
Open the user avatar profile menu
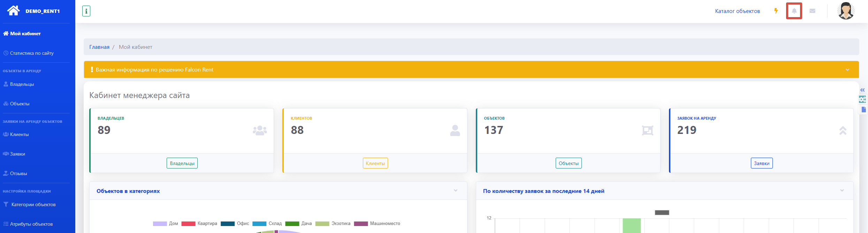(846, 11)
